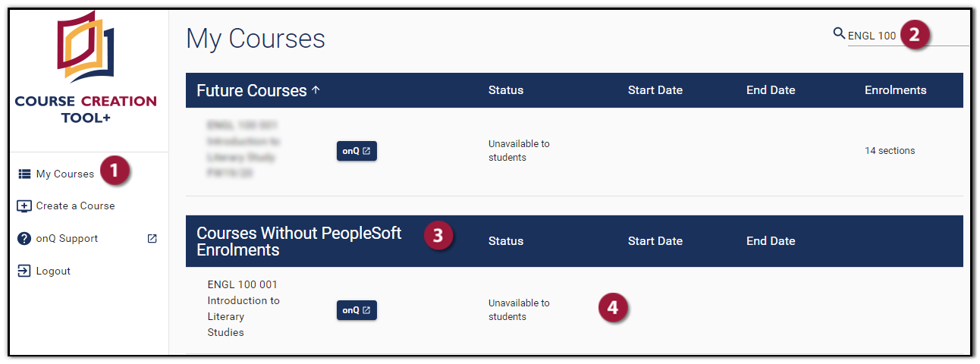Open onQ for Introduction to Literary Studies
The height and width of the screenshot is (364, 980).
pyautogui.click(x=357, y=310)
